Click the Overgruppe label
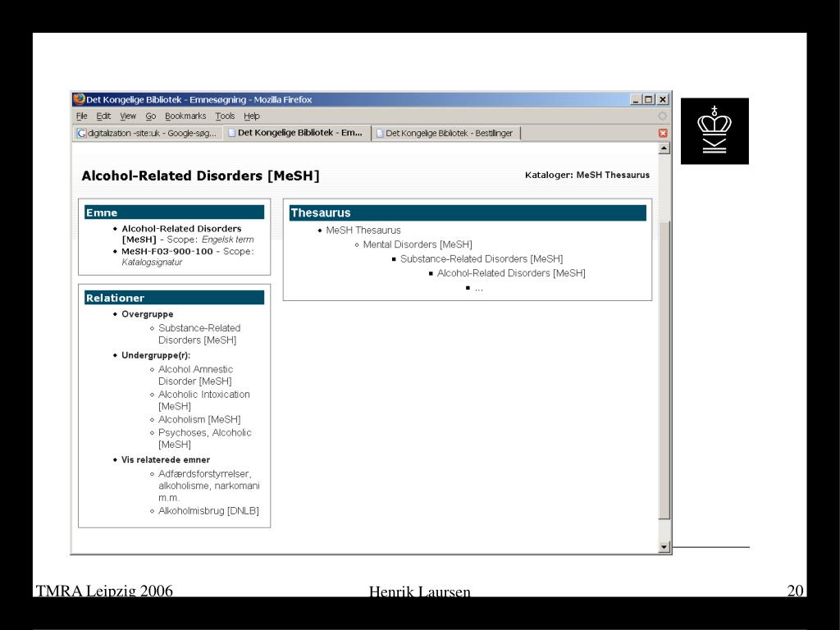840x630 pixels. click(148, 314)
